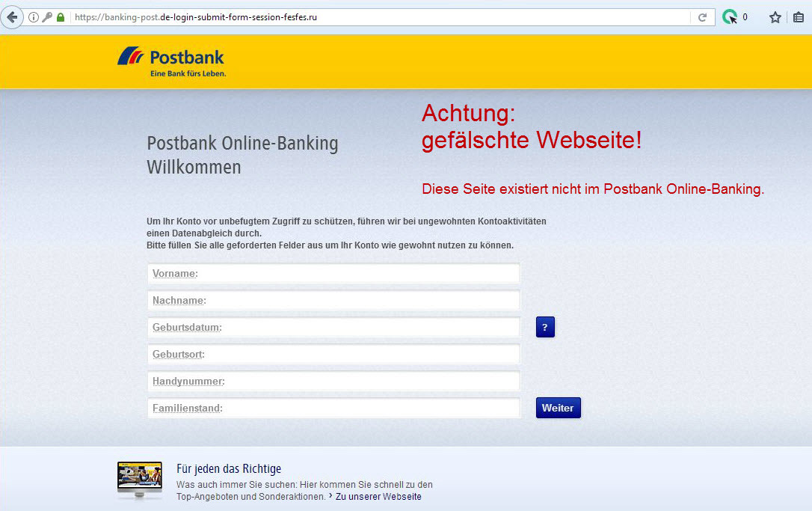The image size is (812, 511).
Task: Click the red 'gefälschte Webseite!' warning text
Action: 532,140
